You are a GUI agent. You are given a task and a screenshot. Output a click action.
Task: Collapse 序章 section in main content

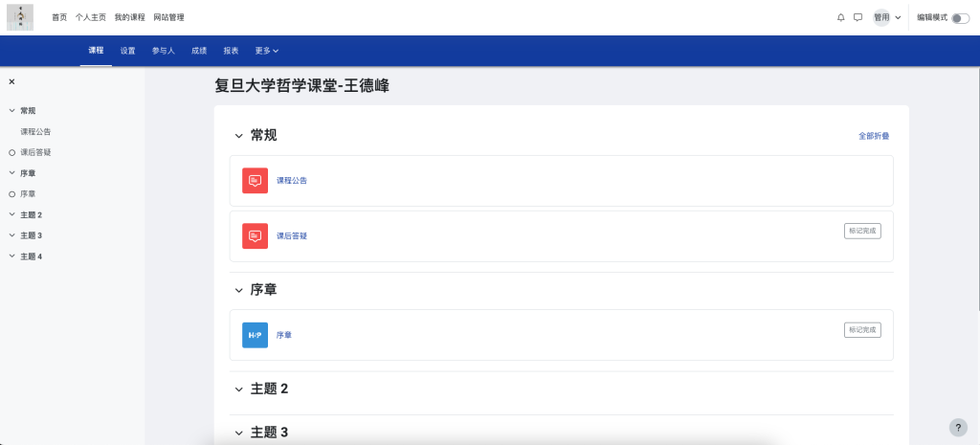tap(238, 290)
